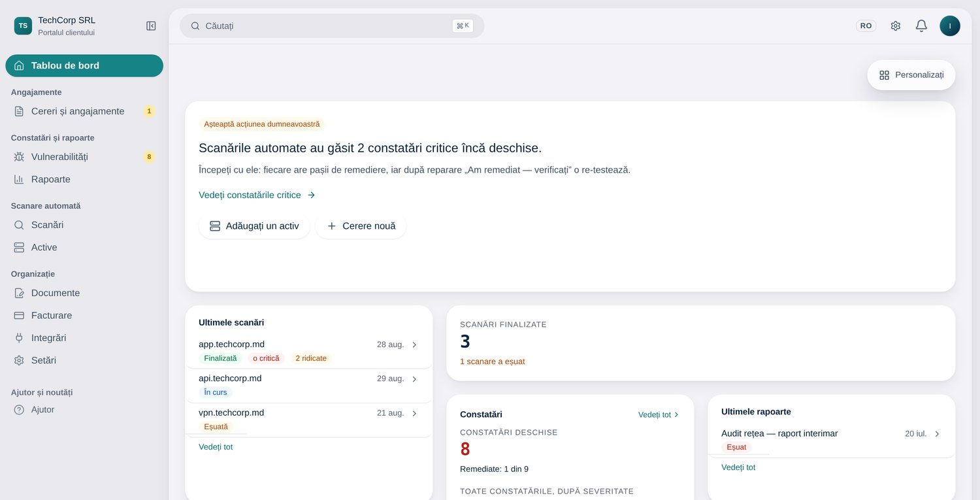Switch language with the RO toggle
This screenshot has height=500, width=980.
pos(866,26)
